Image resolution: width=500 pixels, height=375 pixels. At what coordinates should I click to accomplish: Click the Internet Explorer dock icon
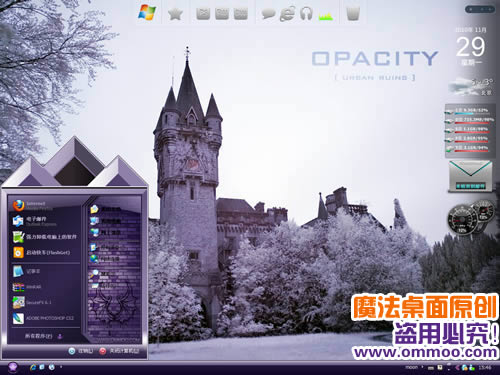287,14
